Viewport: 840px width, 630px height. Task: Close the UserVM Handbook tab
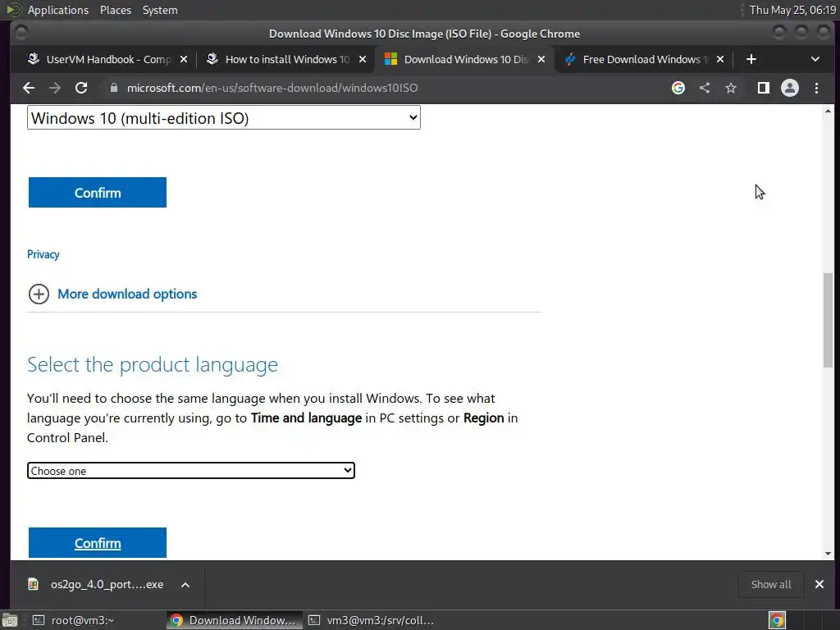click(x=184, y=59)
